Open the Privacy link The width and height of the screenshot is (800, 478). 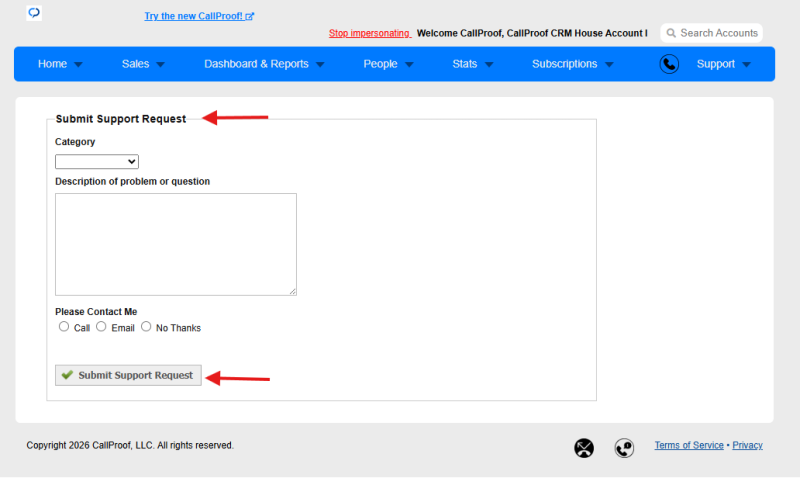747,445
